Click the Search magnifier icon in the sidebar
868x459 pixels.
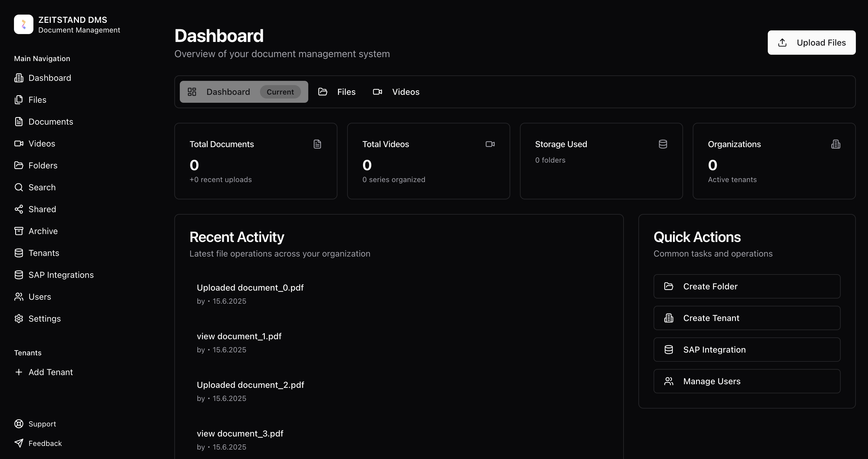(19, 187)
